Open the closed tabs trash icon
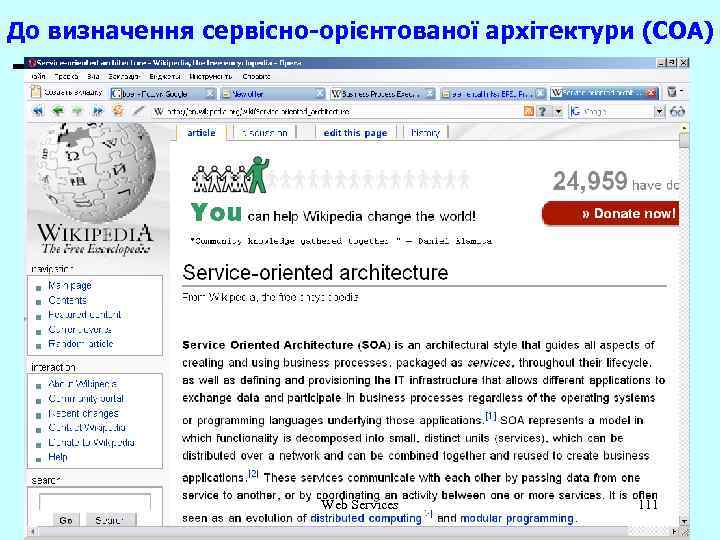The image size is (720, 540). tap(672, 92)
